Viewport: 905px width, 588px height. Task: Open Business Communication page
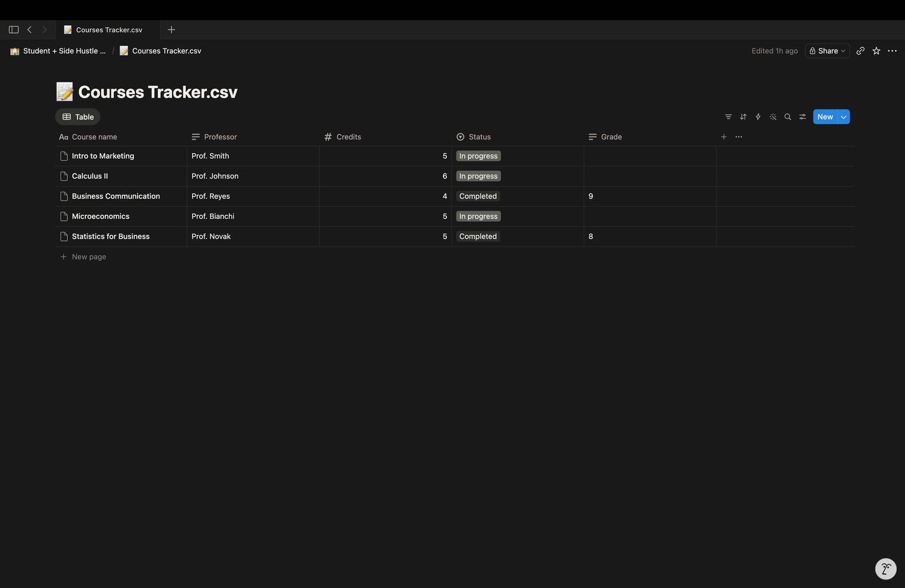[x=116, y=196]
